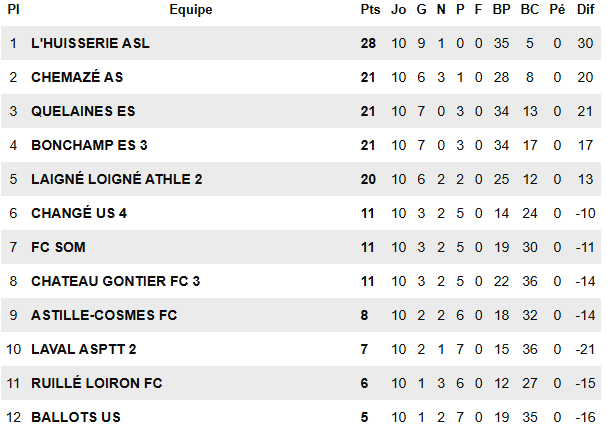
Task: Click the Equipe column header
Action: pos(190,9)
